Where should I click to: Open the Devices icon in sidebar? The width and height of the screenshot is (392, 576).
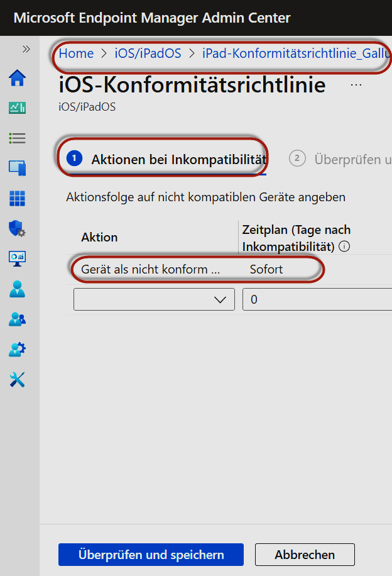point(18,168)
